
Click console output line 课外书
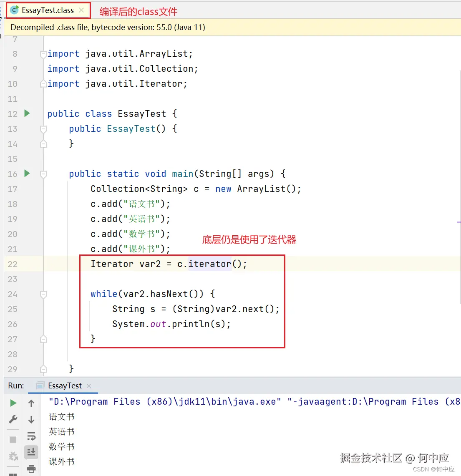tap(62, 461)
